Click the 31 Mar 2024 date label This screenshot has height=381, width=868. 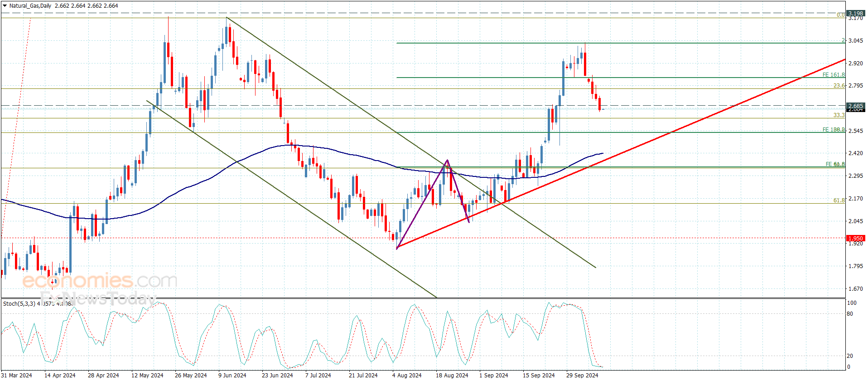tap(16, 376)
